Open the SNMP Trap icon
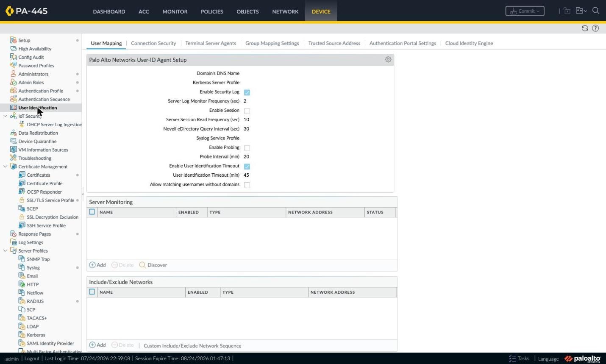606x364 pixels. pos(22,259)
